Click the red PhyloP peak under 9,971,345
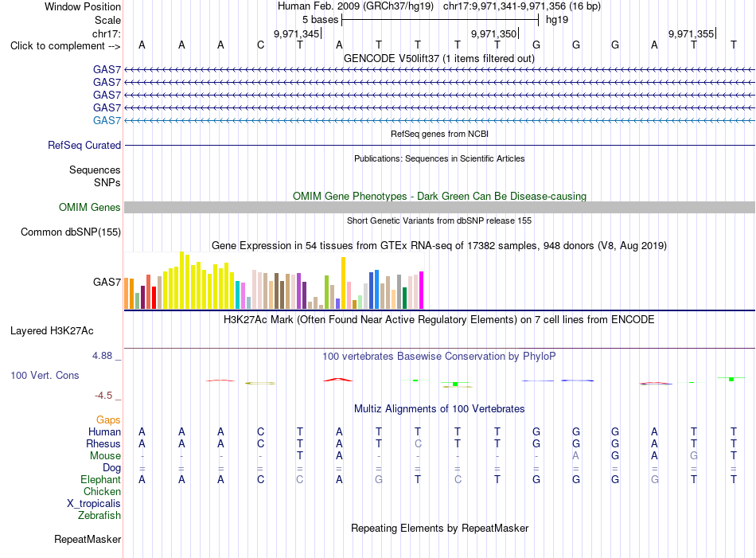 (x=338, y=380)
